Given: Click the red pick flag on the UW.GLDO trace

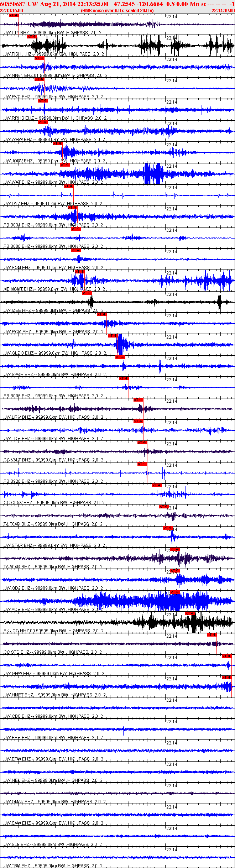Looking at the screenshot, I should (x=113, y=336).
